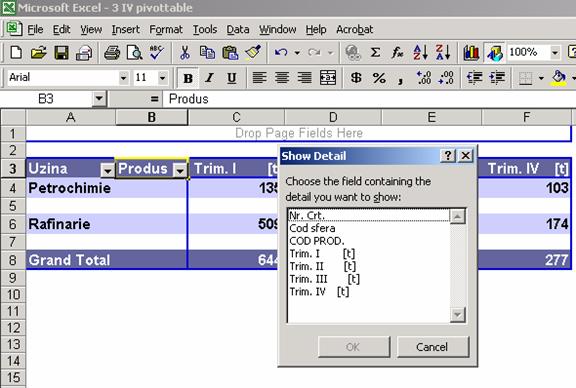Apply Fill Color paint bucket
Image resolution: width=576 pixels, height=388 pixels.
click(559, 78)
